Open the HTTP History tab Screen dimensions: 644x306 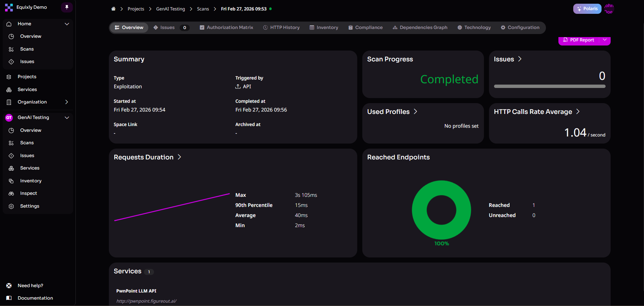coord(281,27)
